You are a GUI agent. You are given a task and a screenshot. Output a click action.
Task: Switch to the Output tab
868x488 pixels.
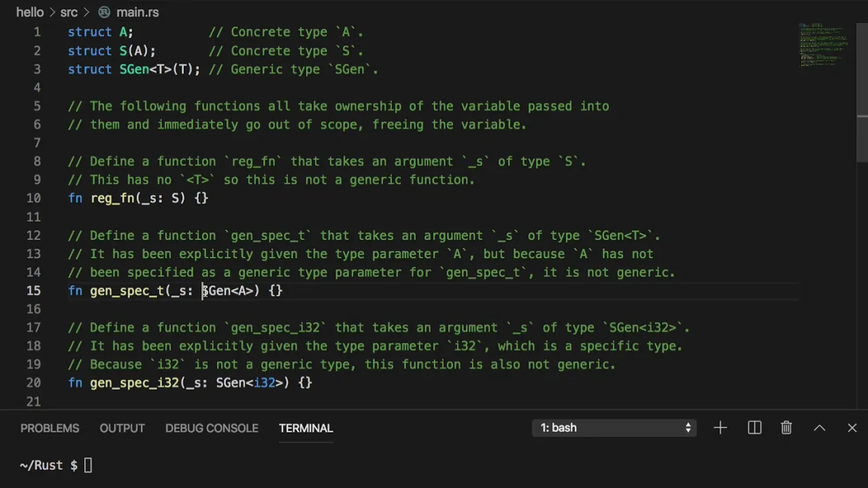click(x=122, y=428)
